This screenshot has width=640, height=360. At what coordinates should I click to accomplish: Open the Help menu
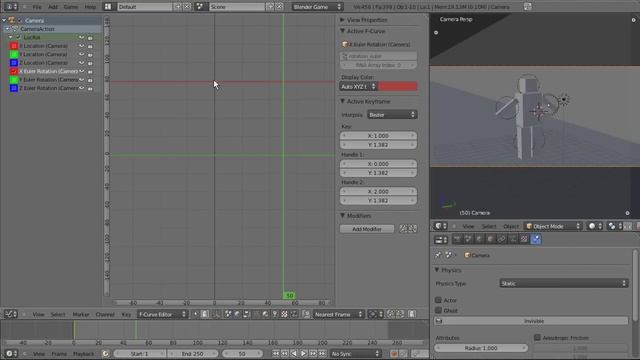point(90,7)
